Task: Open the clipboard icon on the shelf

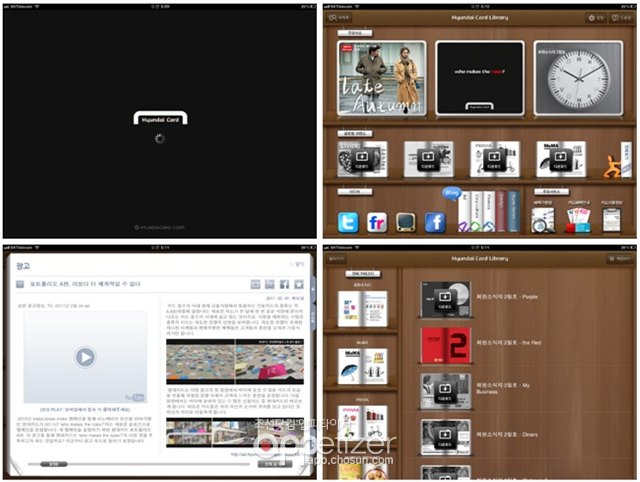Action: 612,220
